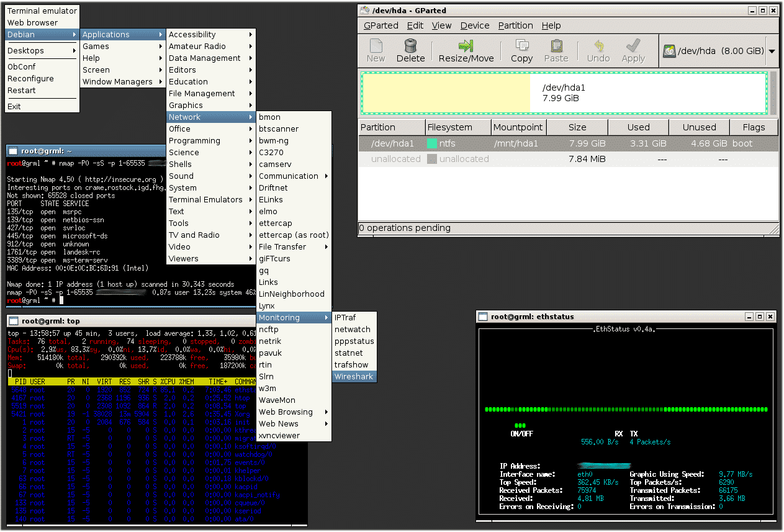Image resolution: width=784 pixels, height=532 pixels.
Task: Click the Copy partition toolbar icon
Action: point(521,46)
